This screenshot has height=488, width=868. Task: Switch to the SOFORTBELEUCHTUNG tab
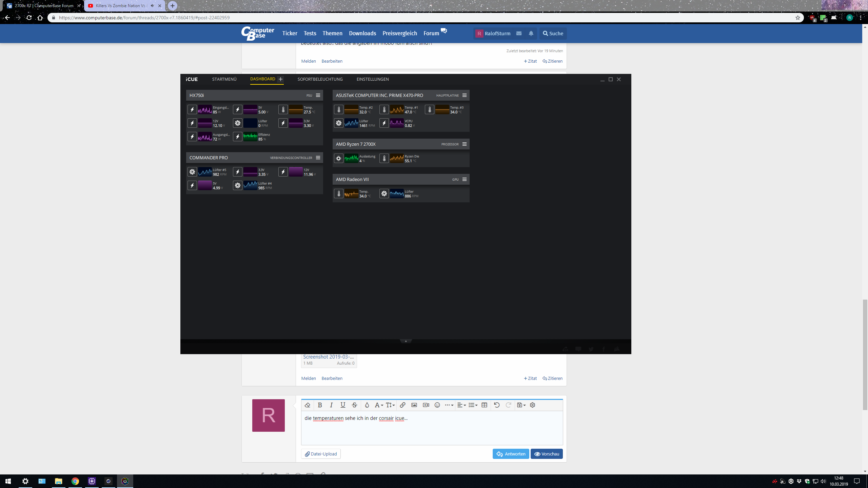[x=320, y=79]
